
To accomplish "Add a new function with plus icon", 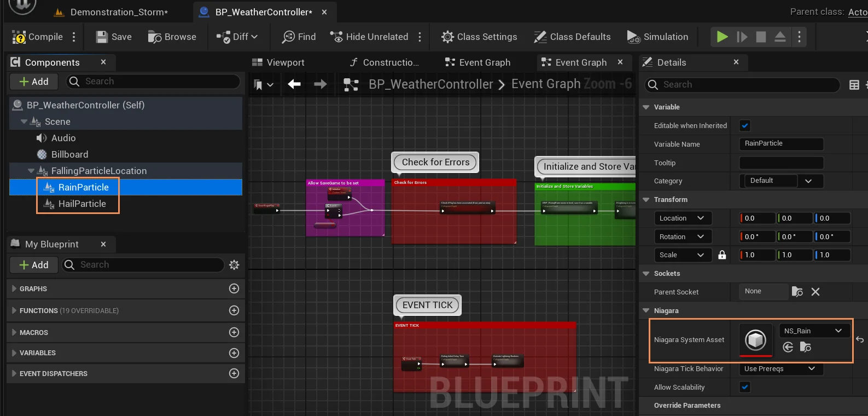I will (234, 310).
